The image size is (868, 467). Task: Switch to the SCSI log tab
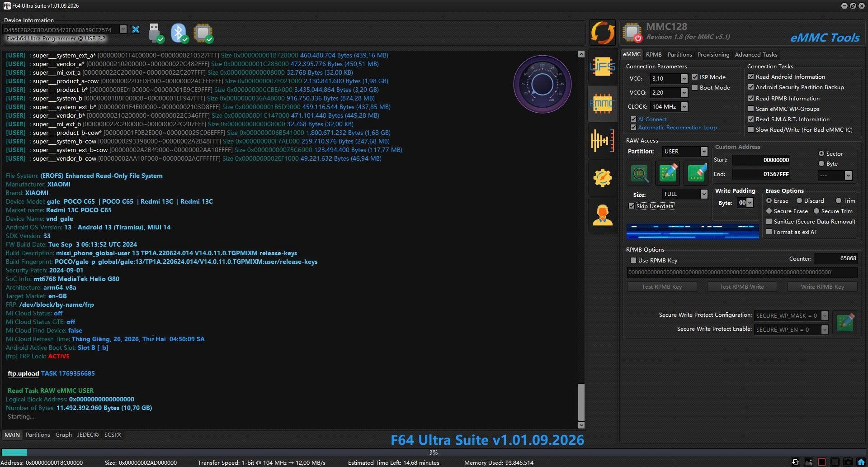click(113, 434)
